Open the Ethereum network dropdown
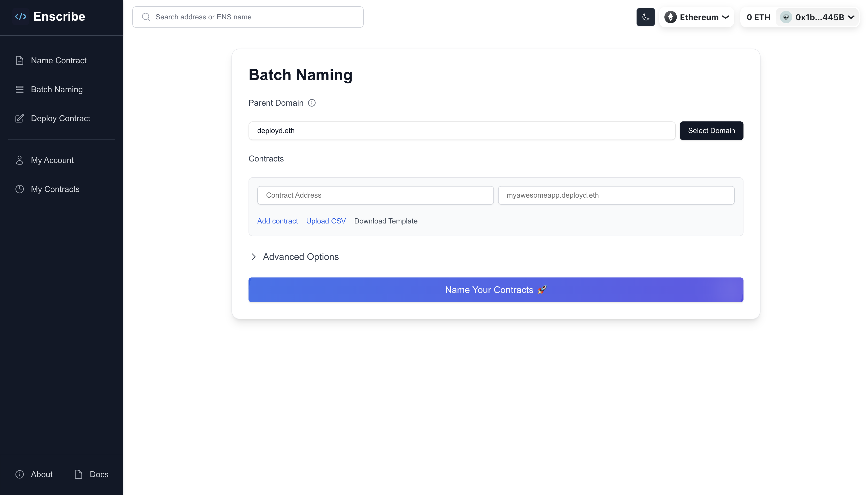 coord(696,17)
